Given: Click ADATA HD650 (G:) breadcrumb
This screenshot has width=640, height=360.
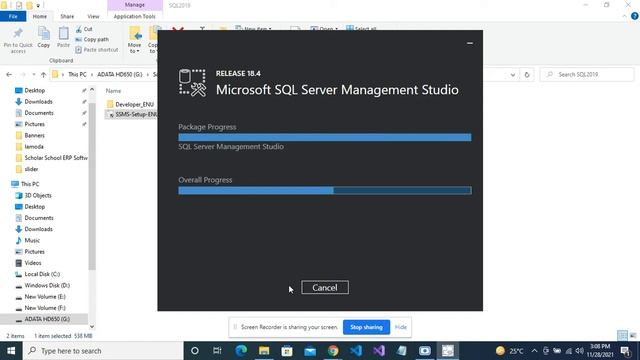Looking at the screenshot, I should 120,75.
